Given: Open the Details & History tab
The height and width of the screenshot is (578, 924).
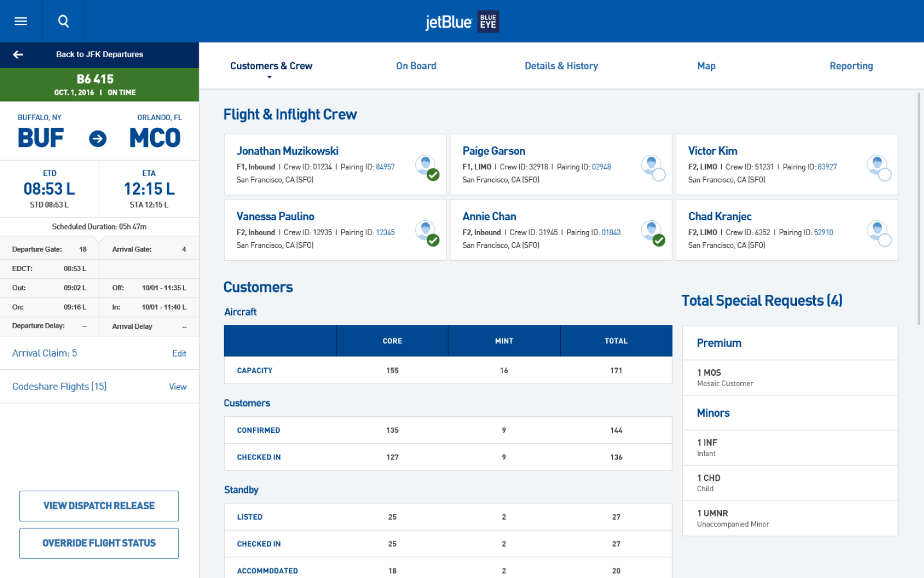Looking at the screenshot, I should (x=561, y=66).
